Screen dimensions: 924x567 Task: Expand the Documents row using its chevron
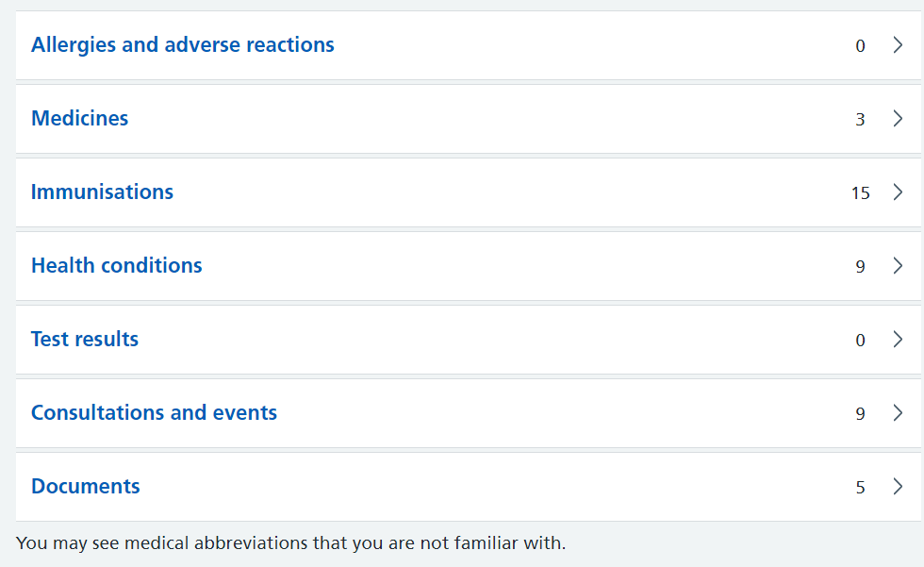[898, 487]
